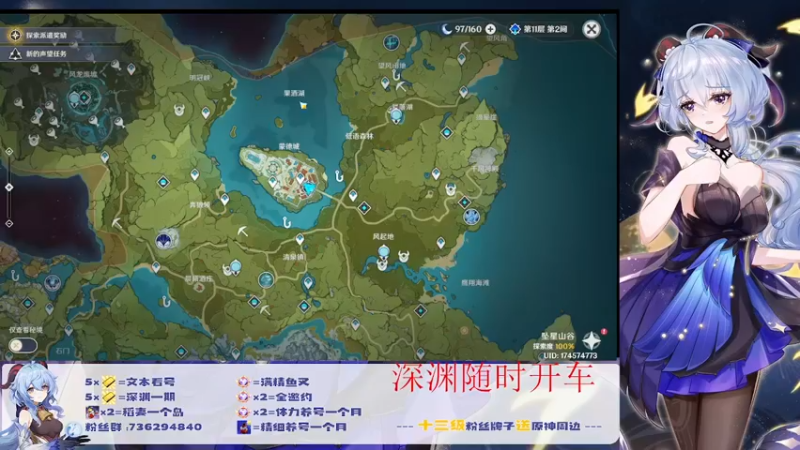Click the triangular emblem beside 新的声望任务
The height and width of the screenshot is (450, 800).
(15, 54)
